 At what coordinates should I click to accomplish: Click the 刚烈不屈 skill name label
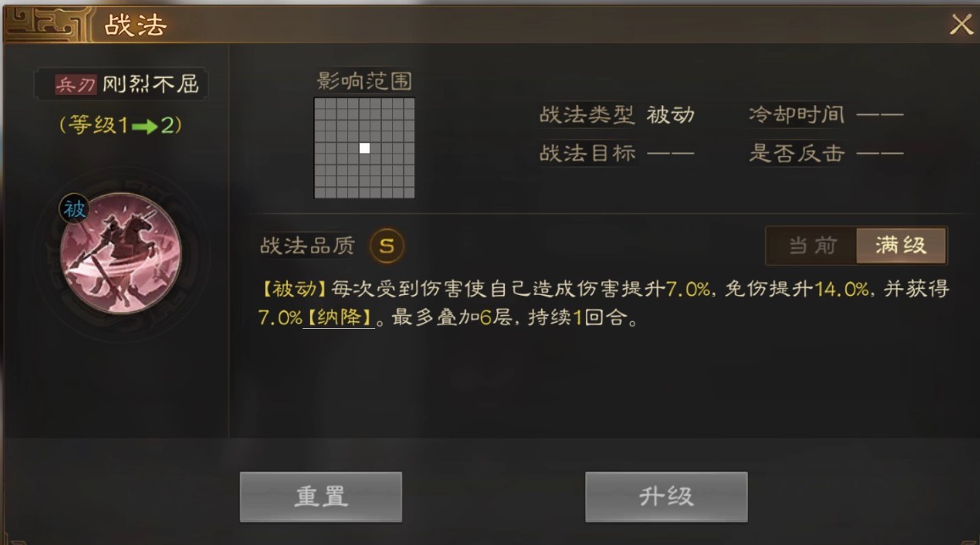click(151, 85)
